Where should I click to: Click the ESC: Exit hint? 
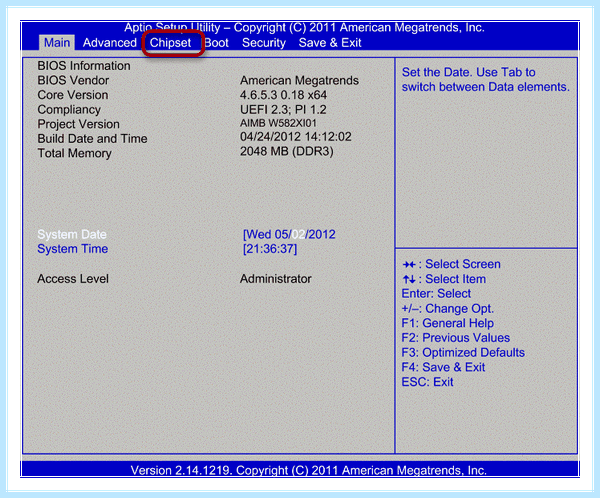pyautogui.click(x=427, y=382)
